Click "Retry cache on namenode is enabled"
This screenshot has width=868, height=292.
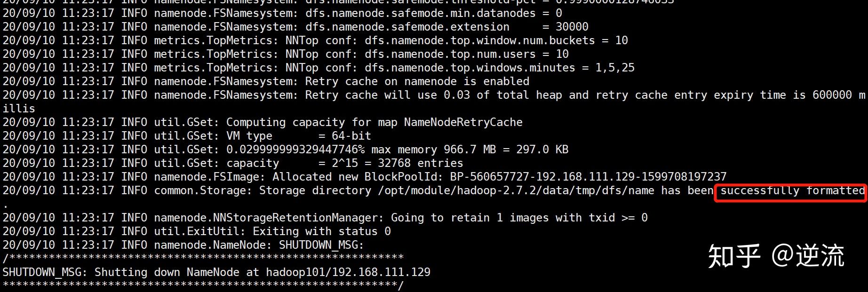tap(417, 82)
